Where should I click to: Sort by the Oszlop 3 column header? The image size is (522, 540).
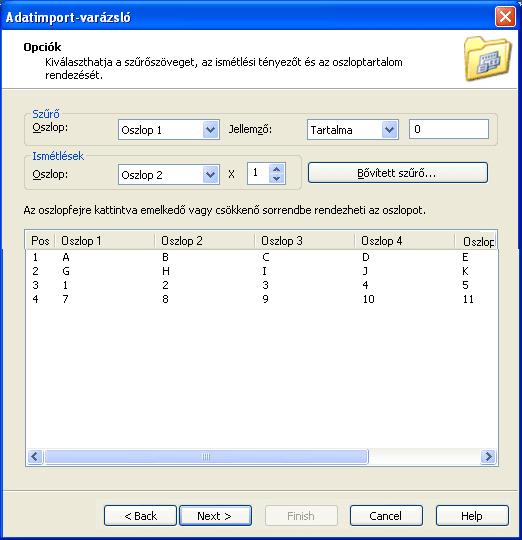point(304,240)
